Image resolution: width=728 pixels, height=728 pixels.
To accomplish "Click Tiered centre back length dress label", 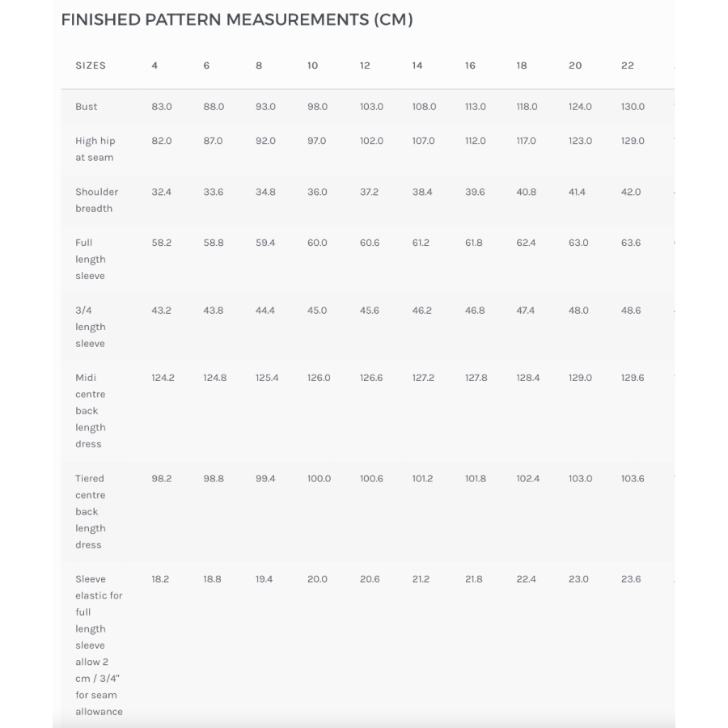I will tap(90, 511).
